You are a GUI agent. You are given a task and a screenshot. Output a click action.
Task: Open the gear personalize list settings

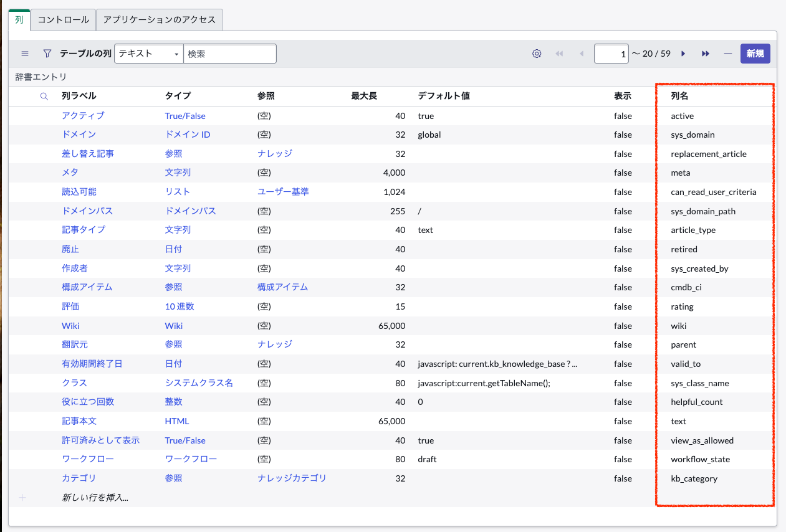tap(537, 54)
